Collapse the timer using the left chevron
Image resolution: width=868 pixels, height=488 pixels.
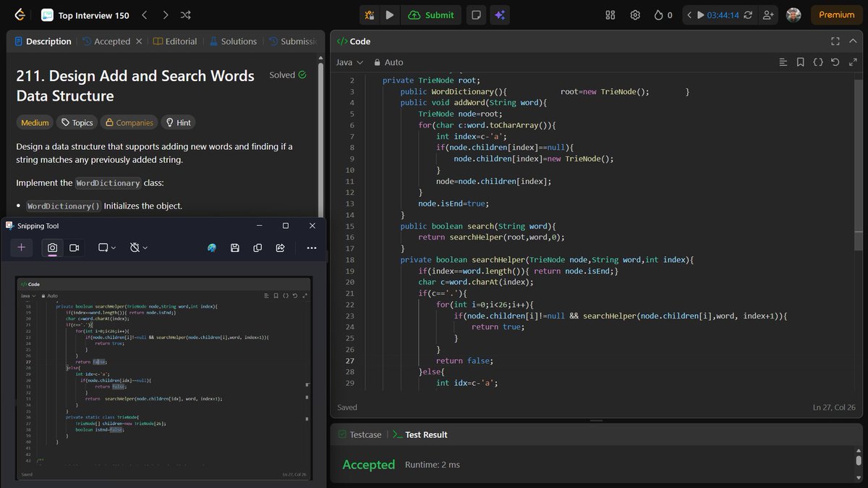coord(689,14)
